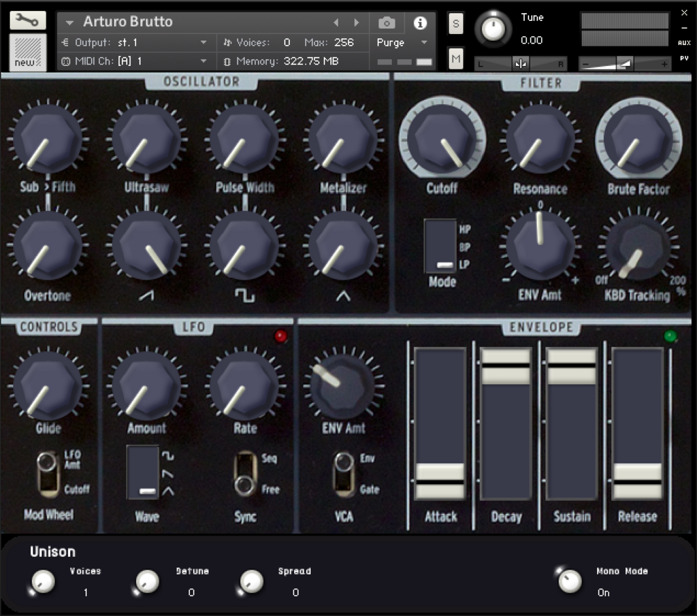This screenshot has height=616, width=697.
Task: Open the MIDI Ch dropdown
Action: coord(135,61)
